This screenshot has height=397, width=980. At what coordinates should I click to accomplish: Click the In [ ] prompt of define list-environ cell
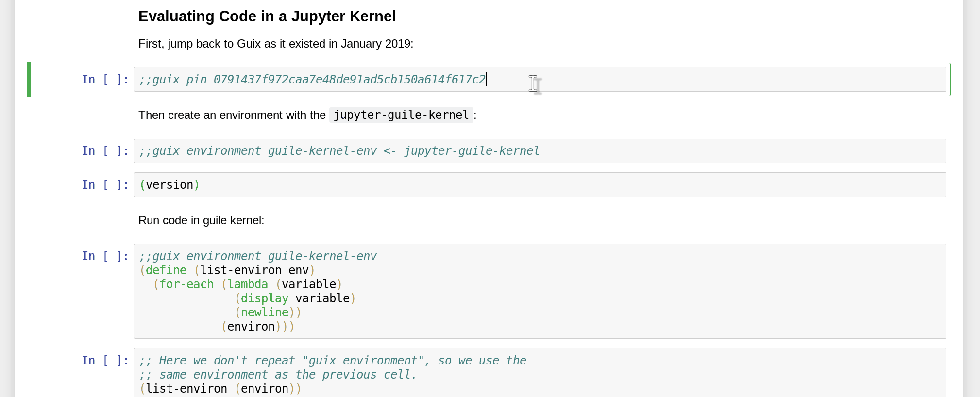click(x=105, y=256)
